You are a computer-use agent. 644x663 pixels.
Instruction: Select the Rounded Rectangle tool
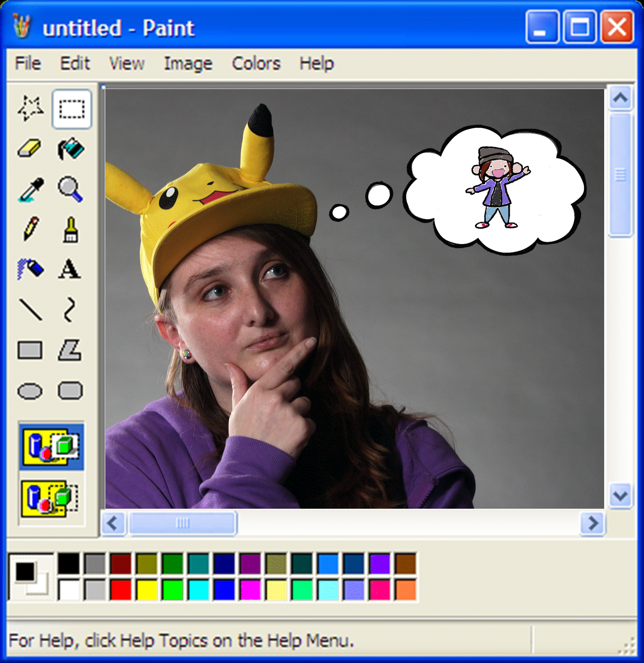70,391
